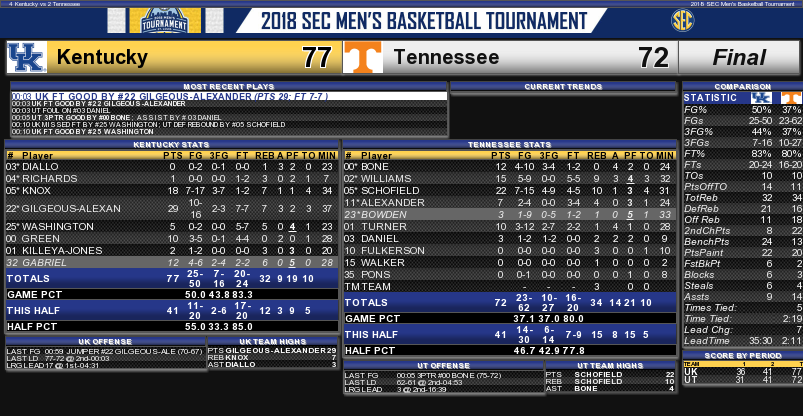Viewport: 803px width, 416px height.
Task: Select the LeadTime row in Comparison
Action: click(743, 341)
